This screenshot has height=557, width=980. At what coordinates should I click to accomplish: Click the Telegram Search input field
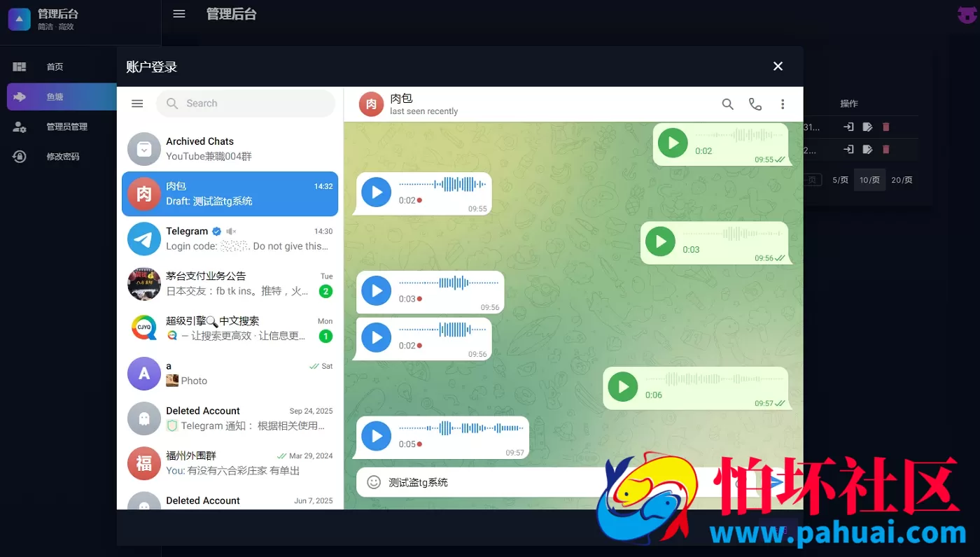pyautogui.click(x=246, y=104)
